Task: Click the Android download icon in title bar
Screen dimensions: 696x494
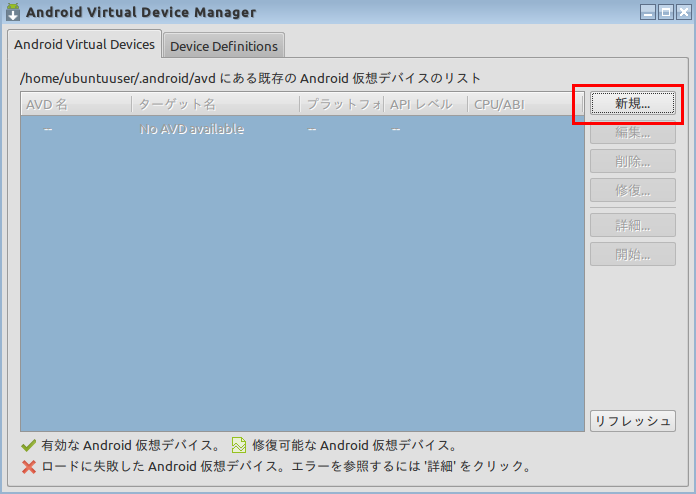Action: (13, 12)
